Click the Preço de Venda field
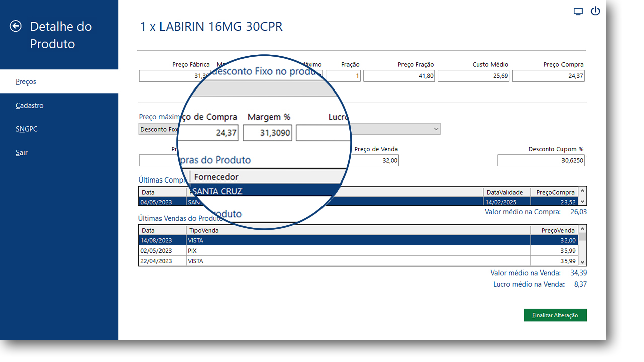 (x=375, y=160)
